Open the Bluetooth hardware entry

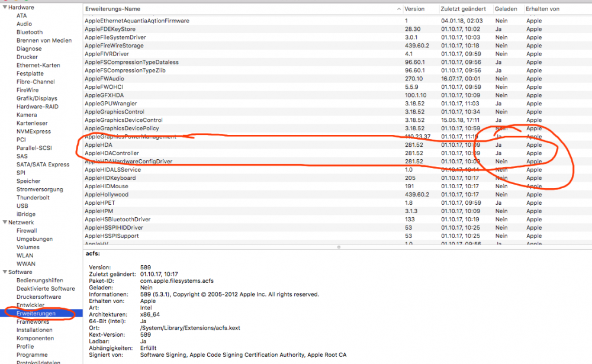click(x=30, y=32)
